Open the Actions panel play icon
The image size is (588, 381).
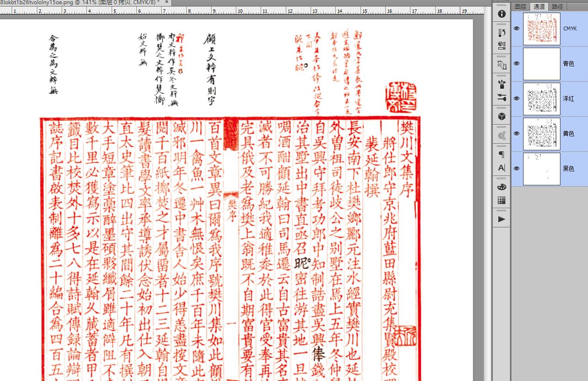[502, 219]
